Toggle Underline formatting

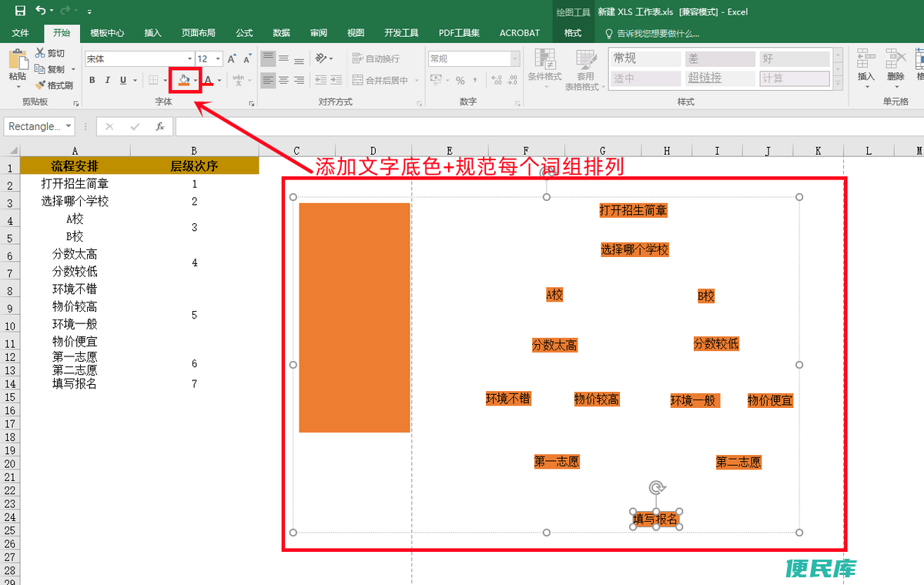(x=123, y=80)
